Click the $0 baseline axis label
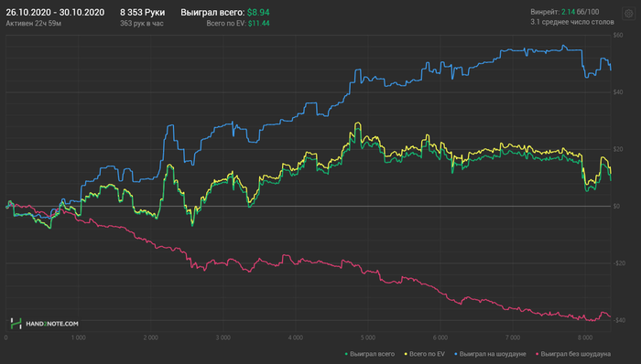Screen dimensions: 641x364 pos(616,206)
